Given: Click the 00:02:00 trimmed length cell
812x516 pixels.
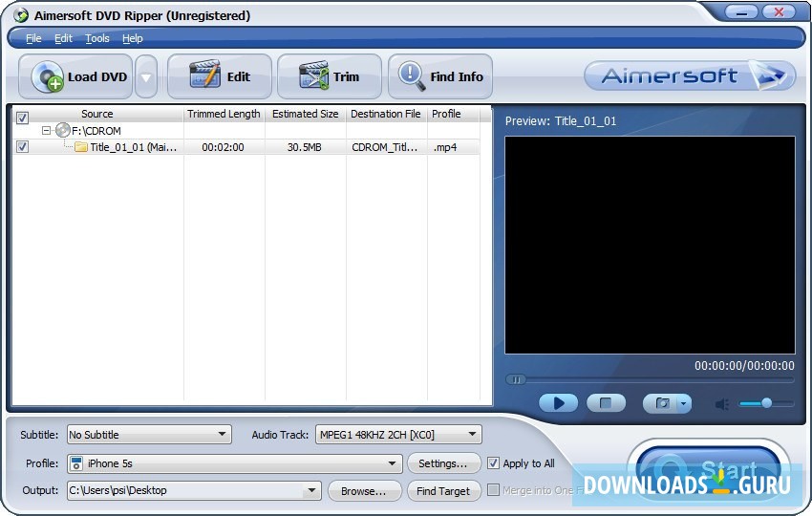Looking at the screenshot, I should tap(224, 147).
